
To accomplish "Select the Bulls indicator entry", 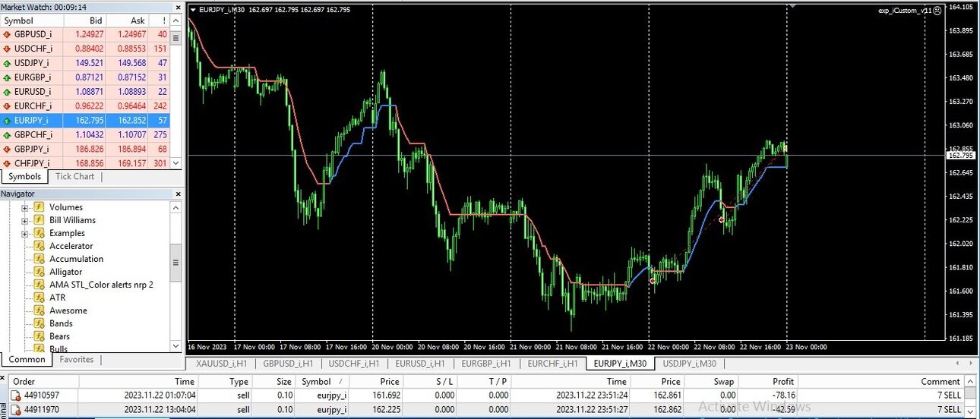I will coord(58,349).
